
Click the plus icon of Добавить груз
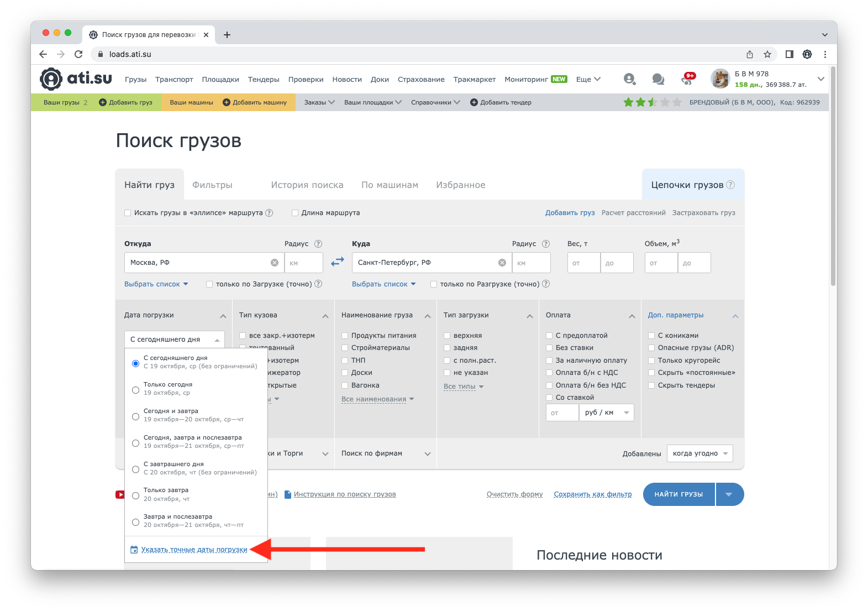pos(102,102)
